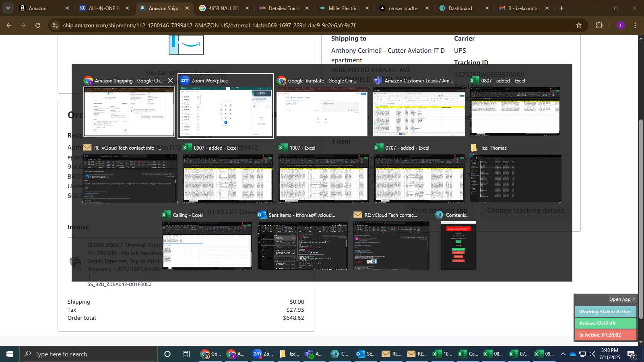Switch to Gmail izel.comtanix tab
This screenshot has width=644, height=362.
524,8
